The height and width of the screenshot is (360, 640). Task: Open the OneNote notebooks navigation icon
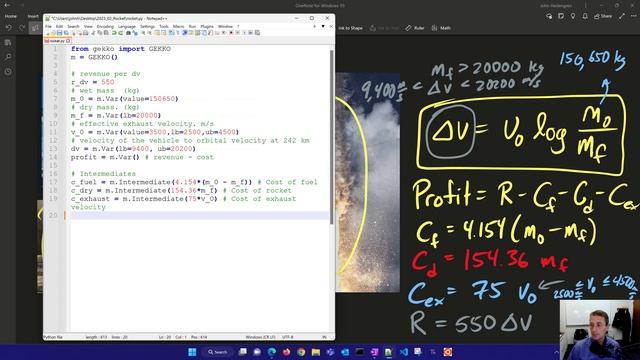pyautogui.click(x=8, y=42)
